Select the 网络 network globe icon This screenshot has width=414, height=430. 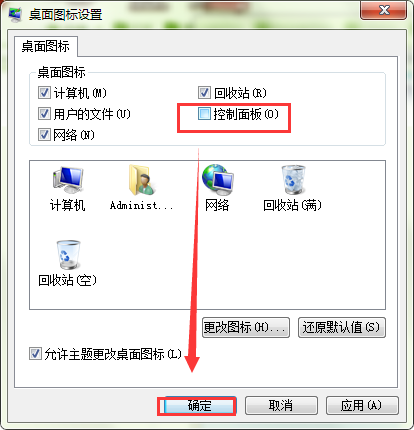click(218, 180)
